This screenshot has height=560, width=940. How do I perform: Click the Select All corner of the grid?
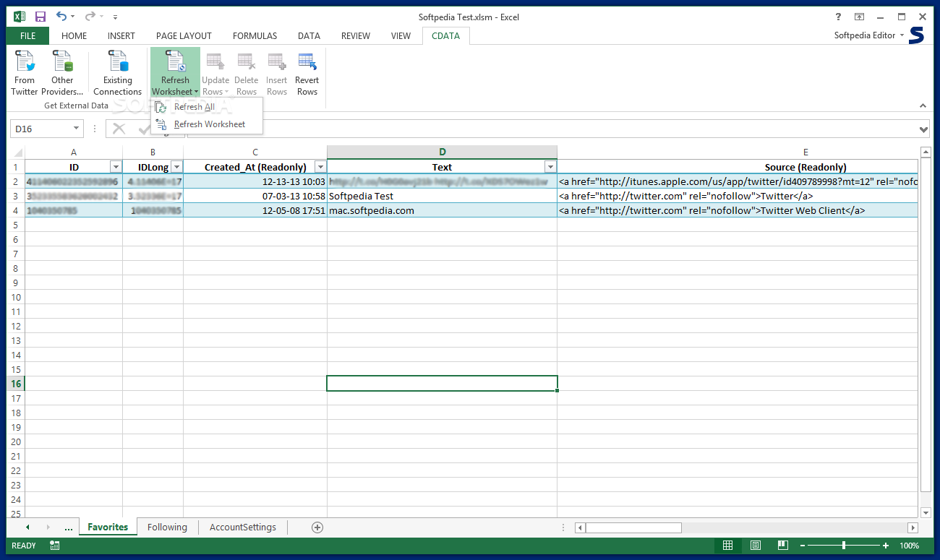pyautogui.click(x=16, y=152)
